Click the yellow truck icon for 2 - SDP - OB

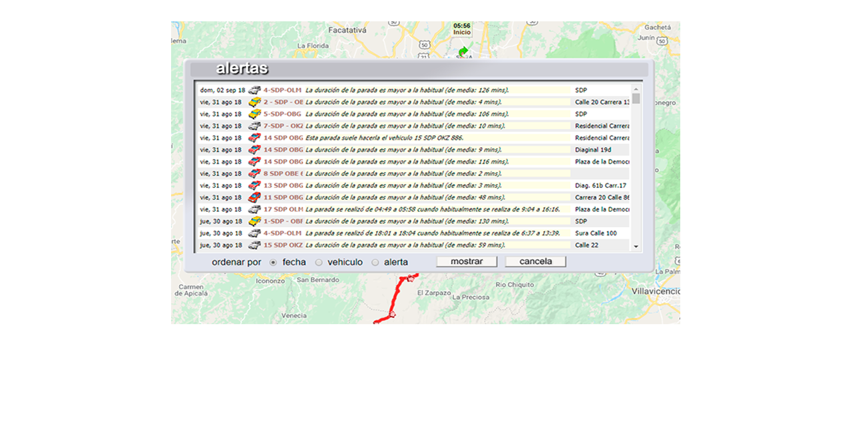[254, 102]
